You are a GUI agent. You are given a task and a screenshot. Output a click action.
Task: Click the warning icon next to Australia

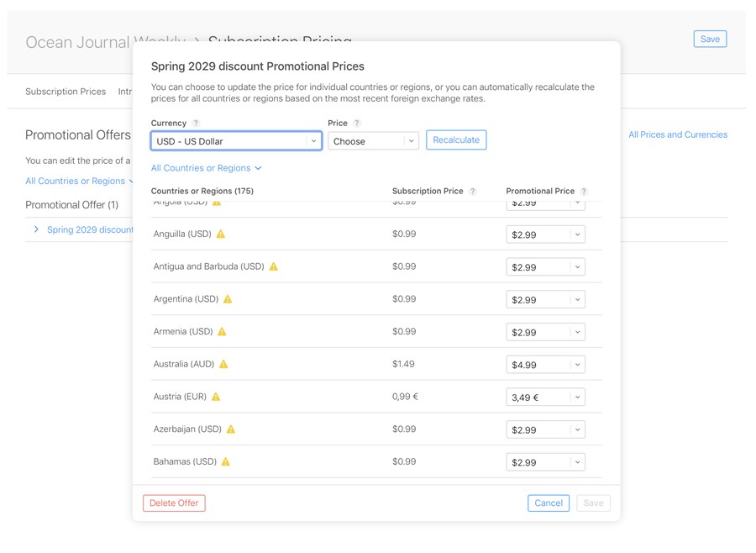tap(223, 364)
